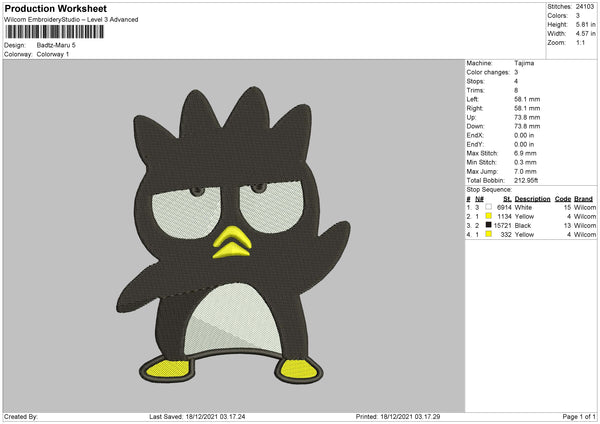This screenshot has height=424, width=600.
Task: Click the yellow swatch in stop 4
Action: [489, 234]
